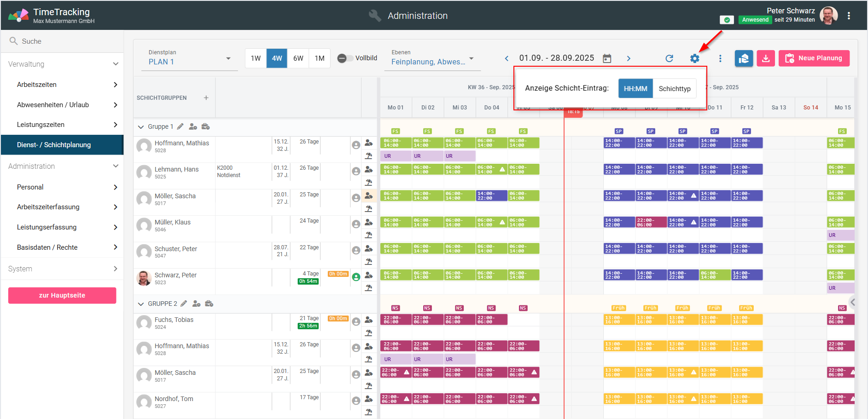Toggle the Vollbild switch
The height and width of the screenshot is (419, 868).
[x=343, y=58]
